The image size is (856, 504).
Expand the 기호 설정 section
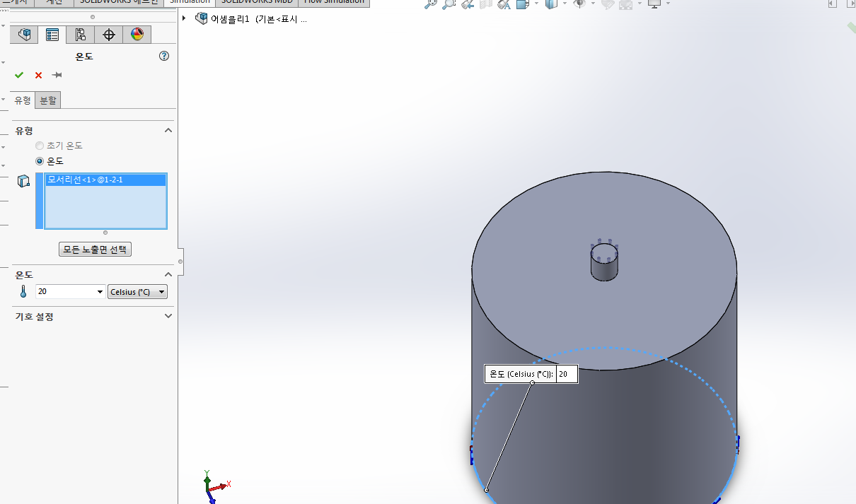[x=168, y=316]
